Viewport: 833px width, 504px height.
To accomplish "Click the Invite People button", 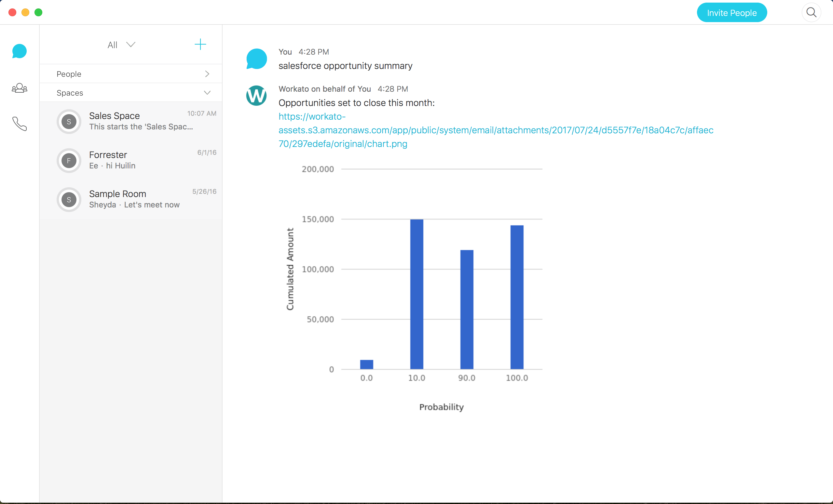I will [731, 13].
